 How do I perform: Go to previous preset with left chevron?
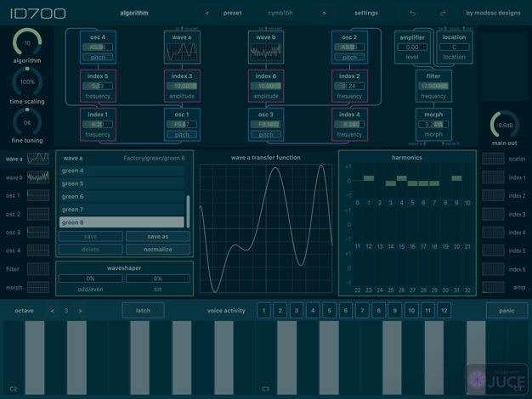207,14
